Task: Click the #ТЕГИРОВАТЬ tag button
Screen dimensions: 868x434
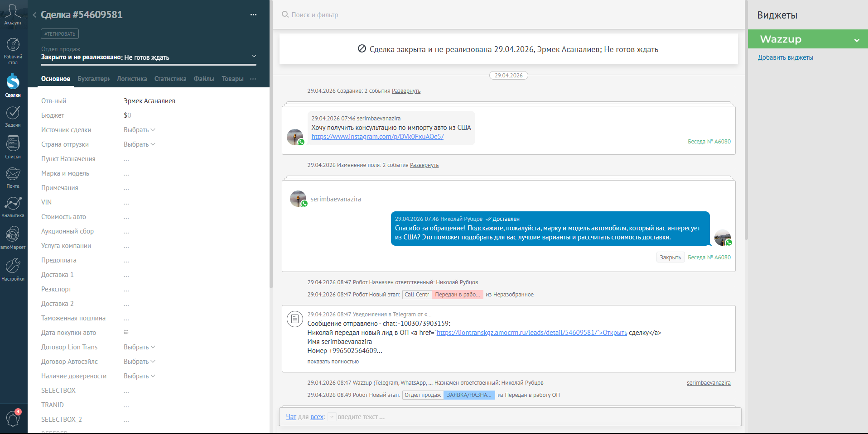Action: click(x=60, y=34)
